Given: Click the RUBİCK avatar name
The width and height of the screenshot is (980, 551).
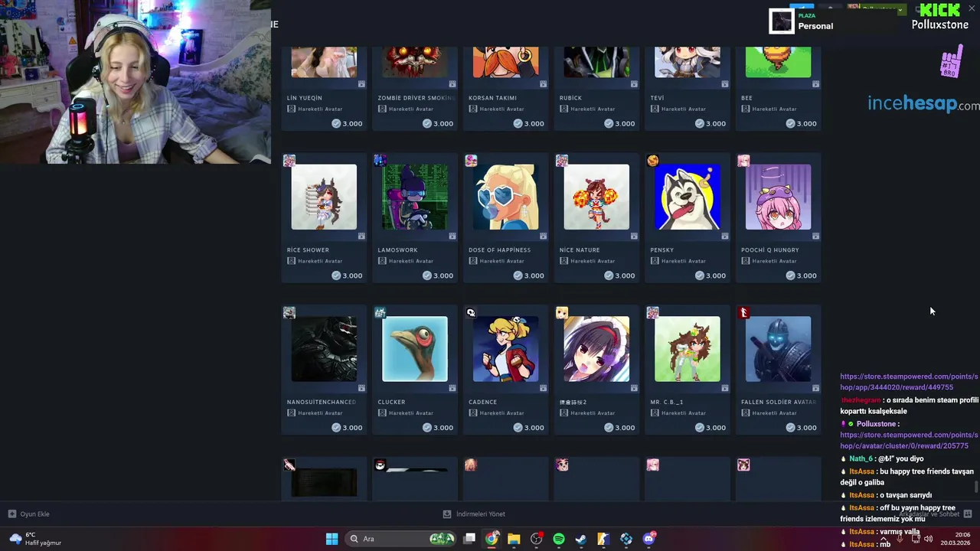Looking at the screenshot, I should [x=571, y=98].
